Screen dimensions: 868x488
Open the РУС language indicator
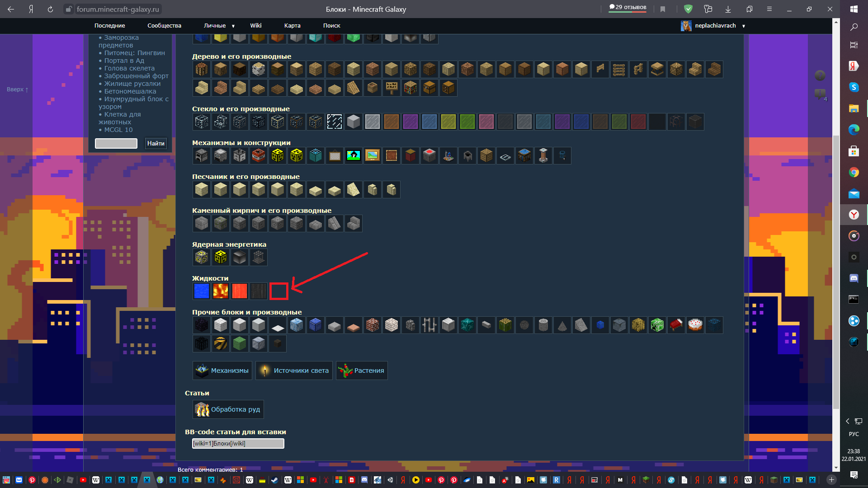click(854, 434)
